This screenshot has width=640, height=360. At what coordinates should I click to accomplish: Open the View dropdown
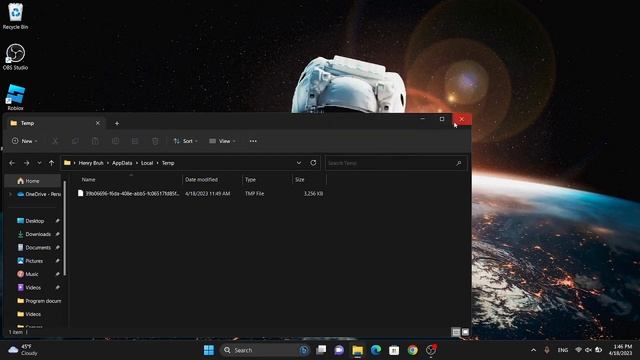[x=222, y=141]
